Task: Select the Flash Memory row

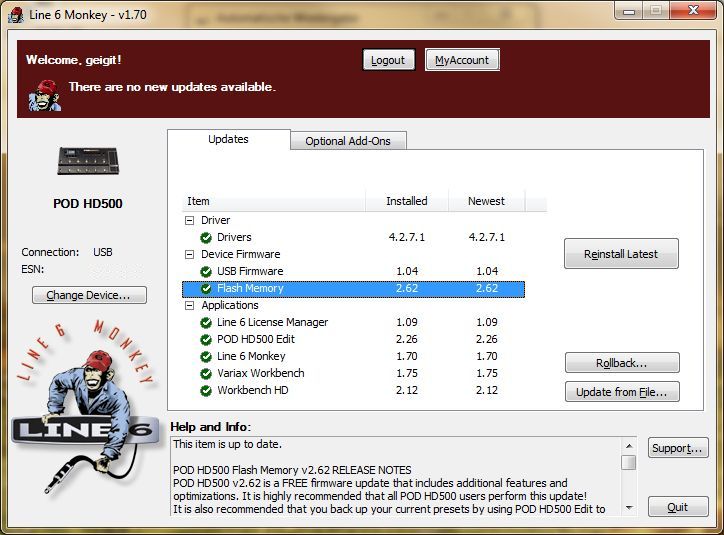Action: (x=353, y=289)
